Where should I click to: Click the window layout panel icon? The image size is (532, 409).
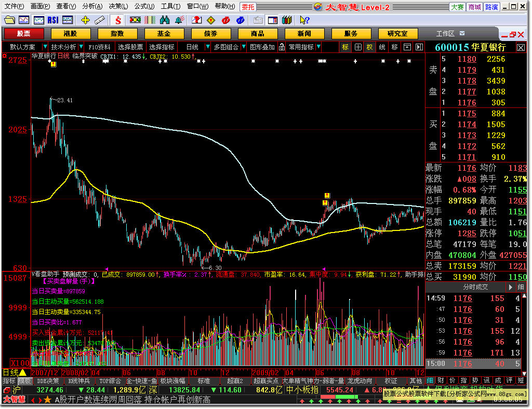pos(272,20)
